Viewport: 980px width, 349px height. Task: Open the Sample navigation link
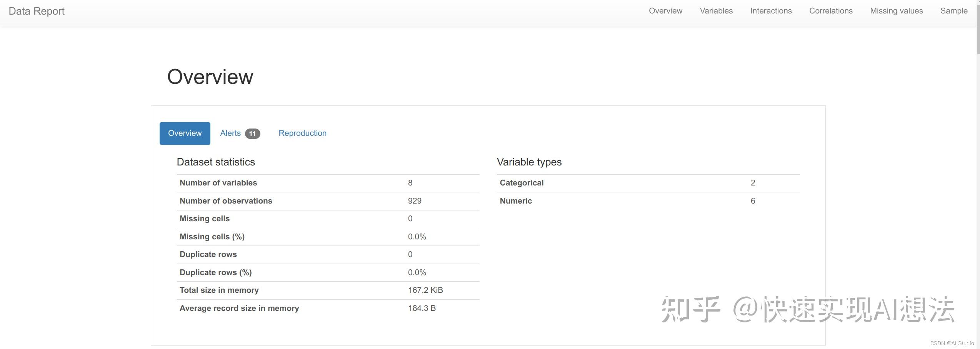pos(953,11)
